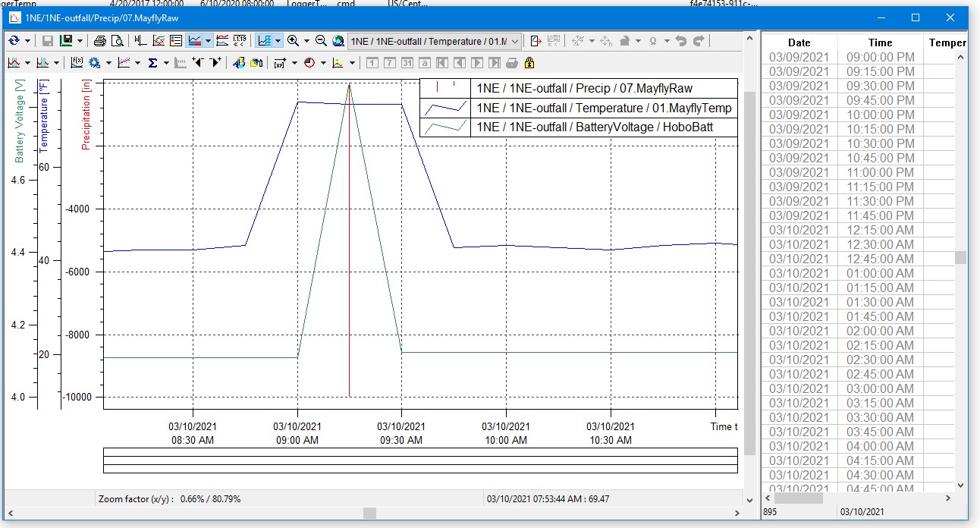The height and width of the screenshot is (528, 980).
Task: Click the Time column header
Action: point(880,42)
